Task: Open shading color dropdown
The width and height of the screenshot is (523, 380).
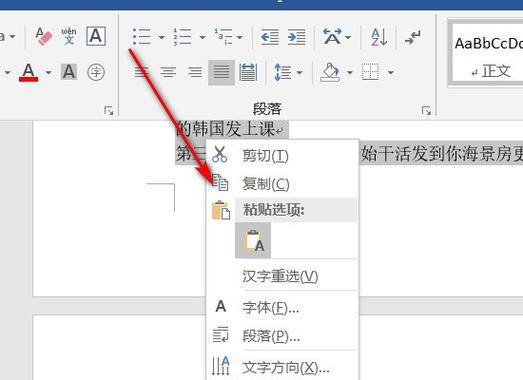Action: (x=350, y=72)
